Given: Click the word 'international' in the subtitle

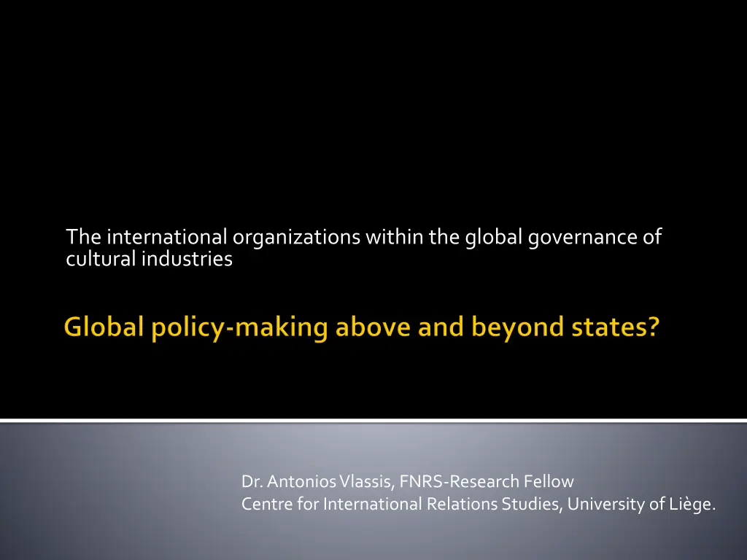Looking at the screenshot, I should point(167,238).
